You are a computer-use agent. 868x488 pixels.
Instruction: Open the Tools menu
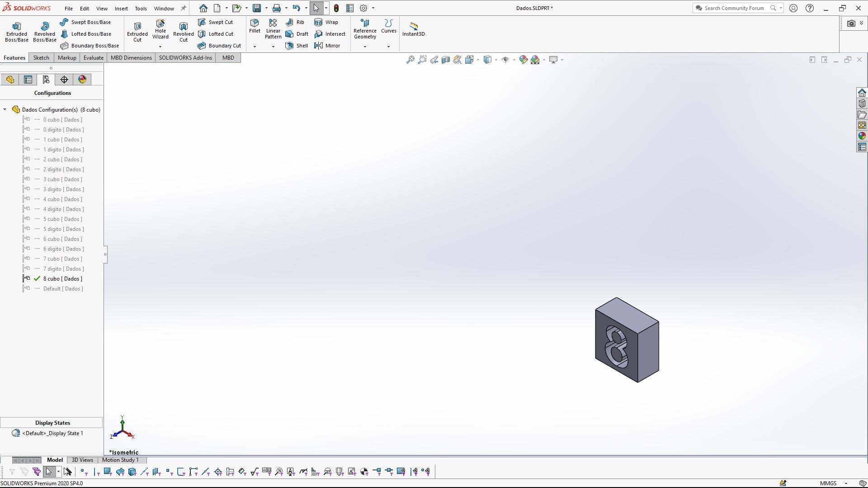pos(141,9)
